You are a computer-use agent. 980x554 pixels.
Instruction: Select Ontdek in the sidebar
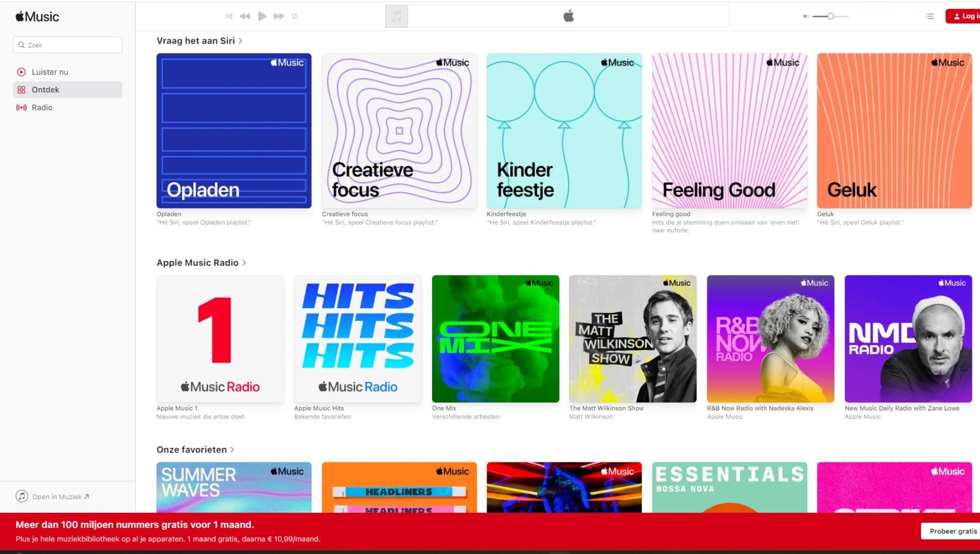point(68,90)
